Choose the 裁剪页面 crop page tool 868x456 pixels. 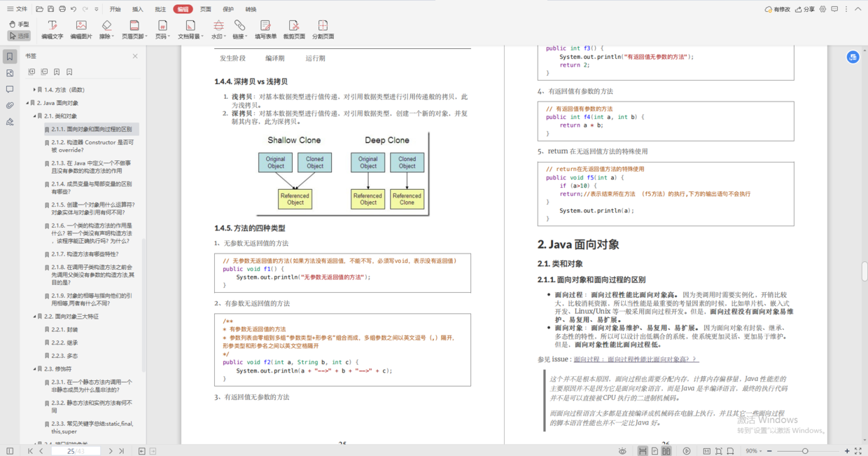tap(294, 29)
